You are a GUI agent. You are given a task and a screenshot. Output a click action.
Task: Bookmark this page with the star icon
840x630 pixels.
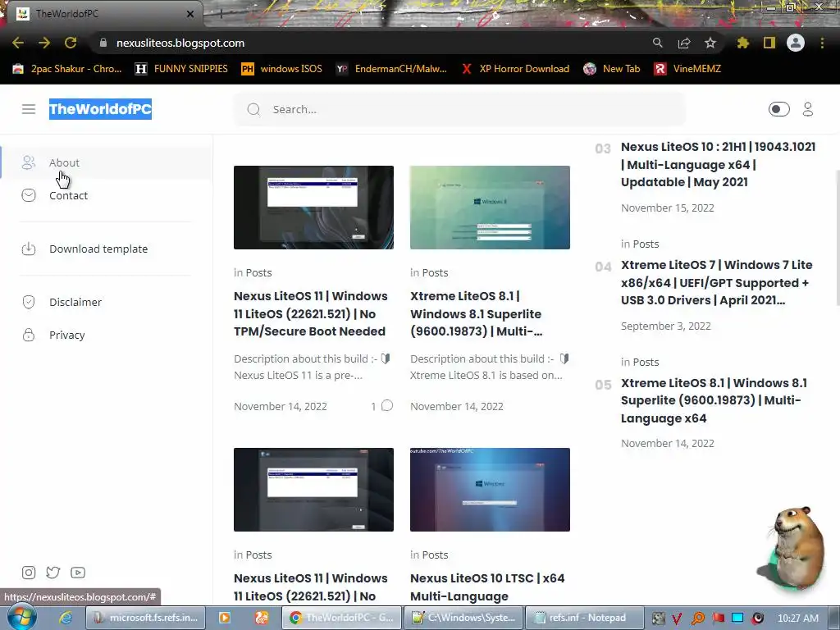710,43
